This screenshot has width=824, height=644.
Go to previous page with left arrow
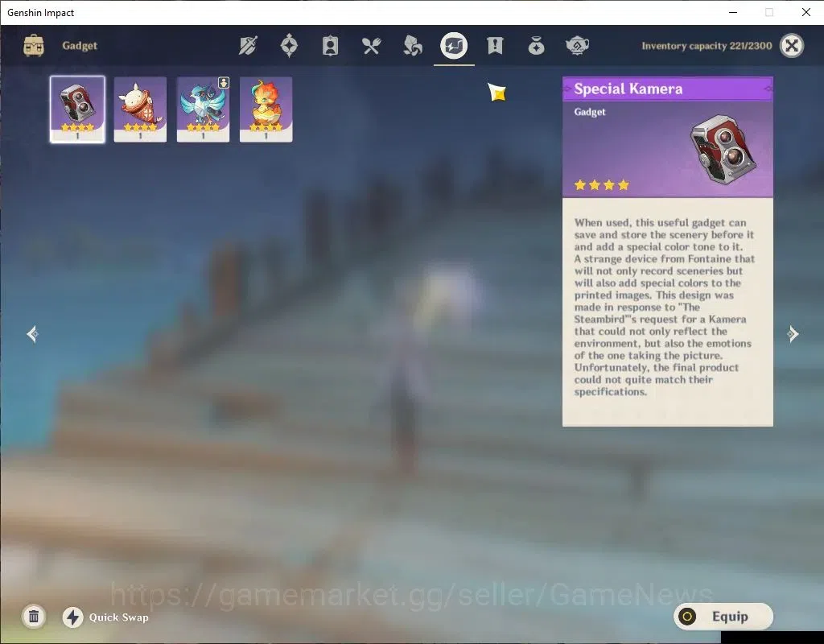(x=32, y=334)
